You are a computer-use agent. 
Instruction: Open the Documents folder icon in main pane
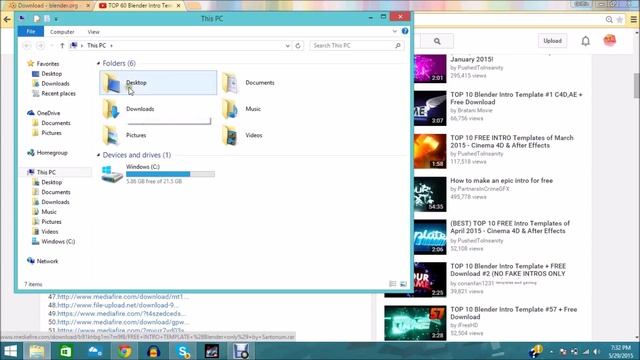[x=230, y=83]
